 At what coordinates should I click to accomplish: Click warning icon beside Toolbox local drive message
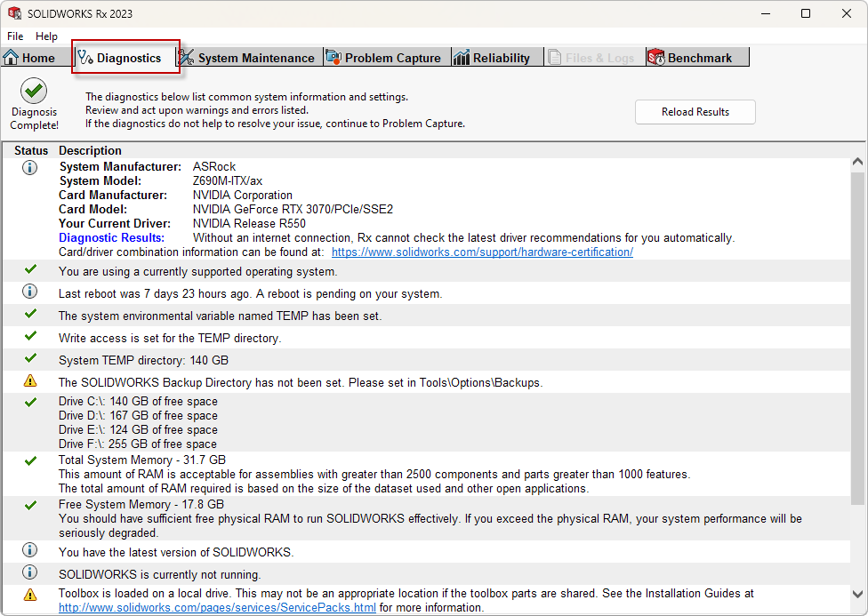point(30,594)
